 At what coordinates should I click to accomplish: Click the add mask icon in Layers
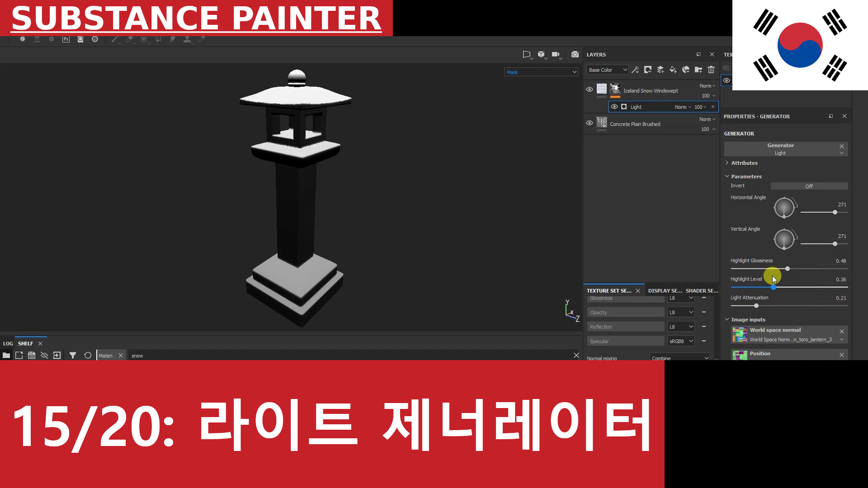648,70
